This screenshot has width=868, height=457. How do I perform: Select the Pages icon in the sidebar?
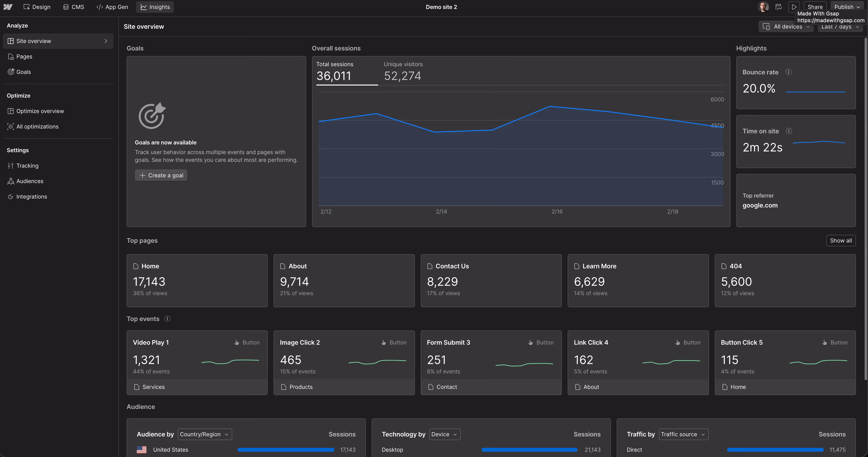[x=10, y=56]
